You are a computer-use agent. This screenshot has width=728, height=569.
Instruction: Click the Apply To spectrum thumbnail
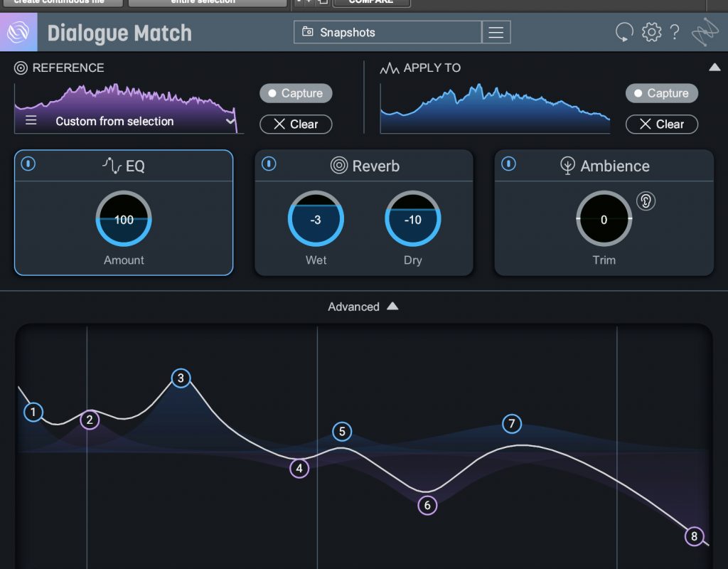495,109
